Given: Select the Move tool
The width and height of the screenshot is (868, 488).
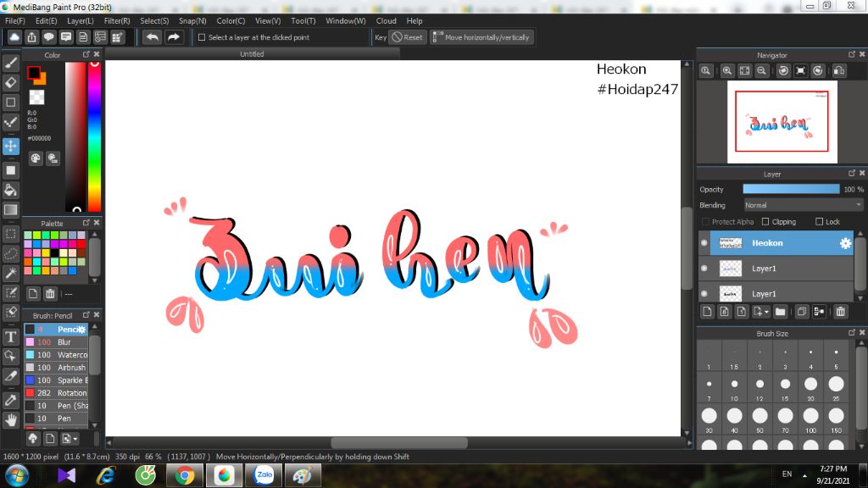Looking at the screenshot, I should [x=10, y=146].
